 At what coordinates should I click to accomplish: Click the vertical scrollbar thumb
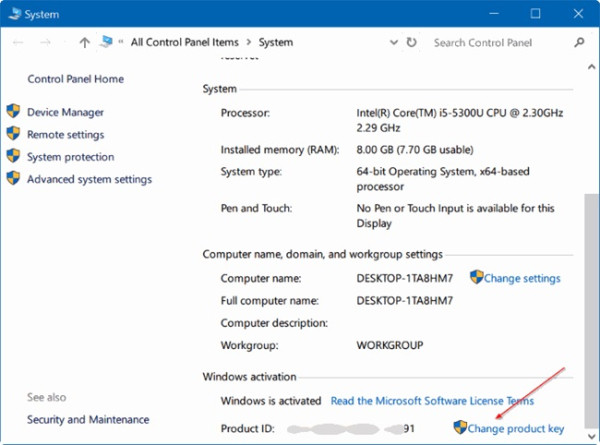point(592,311)
